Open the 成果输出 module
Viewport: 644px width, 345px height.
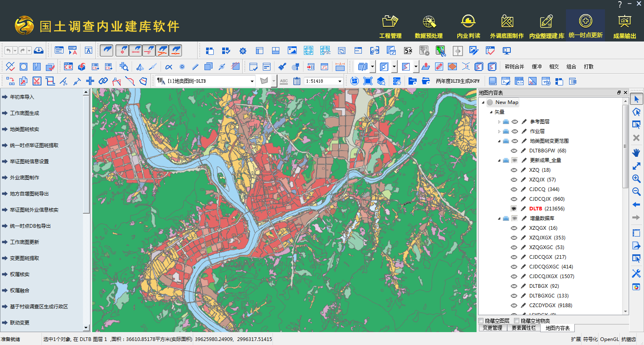tap(624, 27)
